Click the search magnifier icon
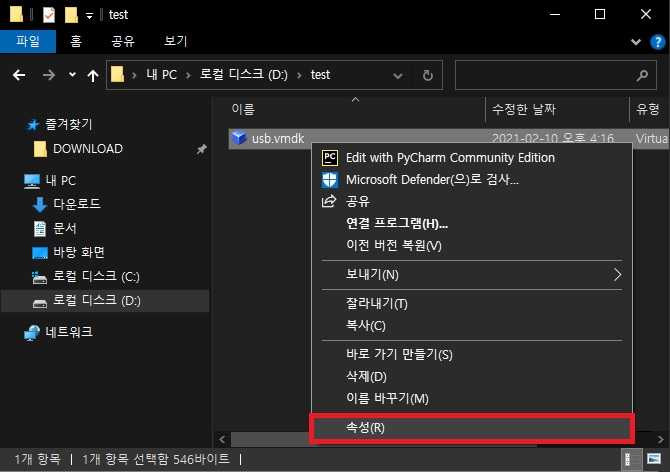This screenshot has width=670, height=472. pyautogui.click(x=642, y=76)
